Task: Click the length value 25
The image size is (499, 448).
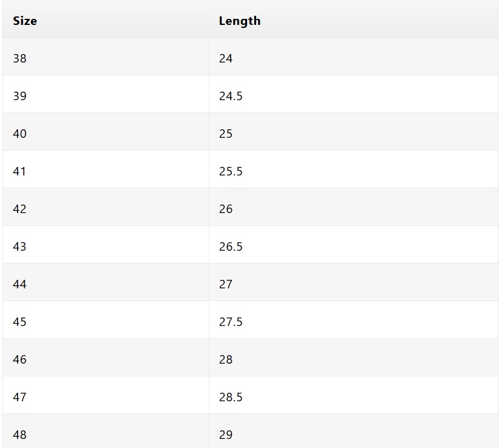Action: coord(226,134)
